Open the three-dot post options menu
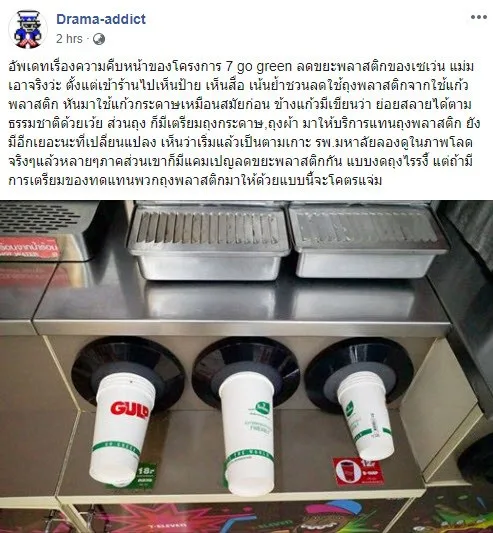This screenshot has height=533, width=493. [479, 17]
